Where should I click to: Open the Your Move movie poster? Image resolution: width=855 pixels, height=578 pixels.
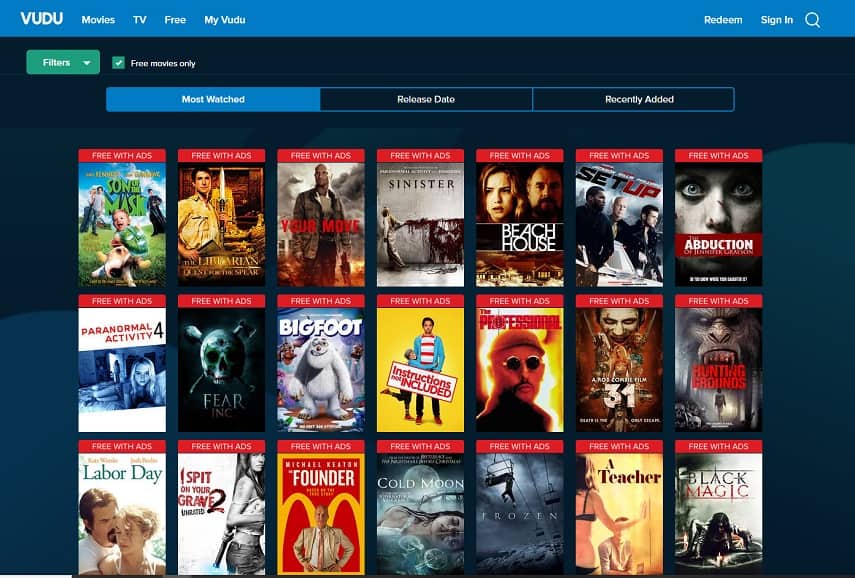321,225
